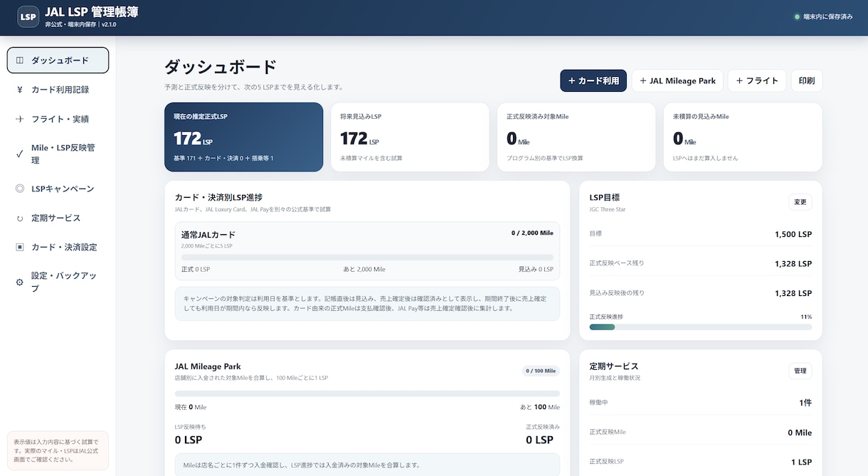Click the yen icon for カード利用記録
Viewport: 868px width, 476px height.
pyautogui.click(x=20, y=90)
